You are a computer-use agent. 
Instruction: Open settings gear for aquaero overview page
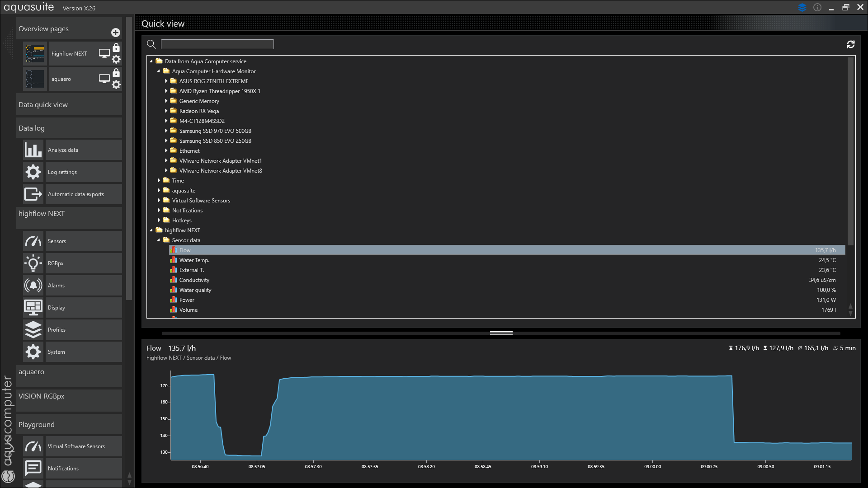(116, 84)
